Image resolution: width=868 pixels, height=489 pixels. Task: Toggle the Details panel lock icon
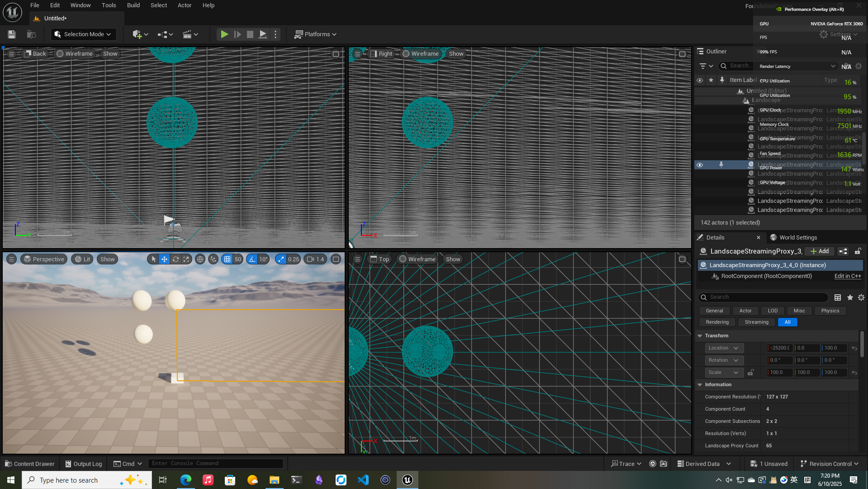858,251
